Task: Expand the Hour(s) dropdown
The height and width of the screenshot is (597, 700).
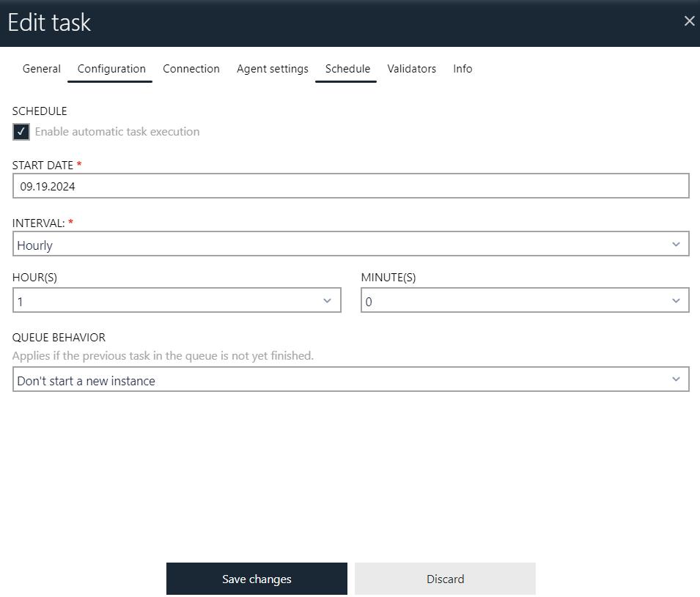Action: coord(328,300)
